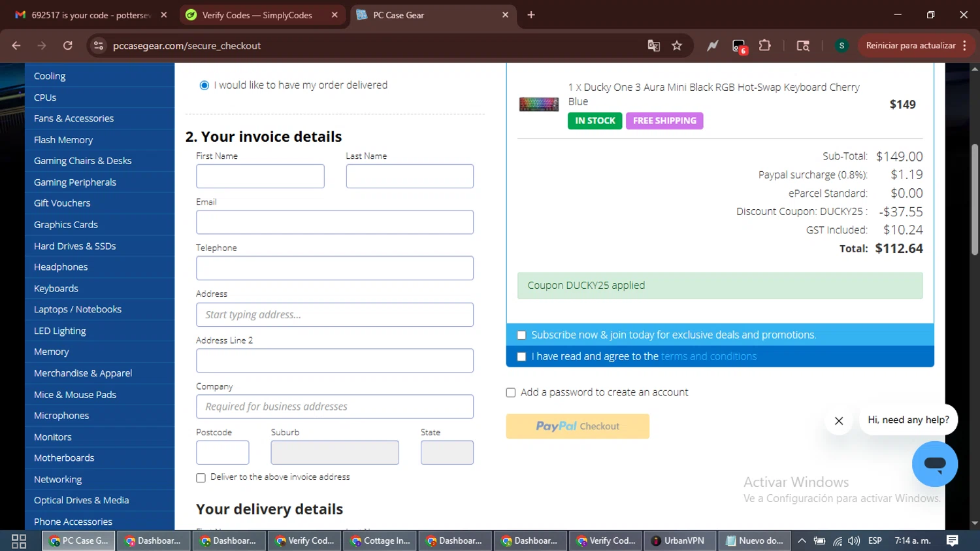Tick 'Deliver to the above invoice address'
Screen dimensions: 980x551
[201, 478]
